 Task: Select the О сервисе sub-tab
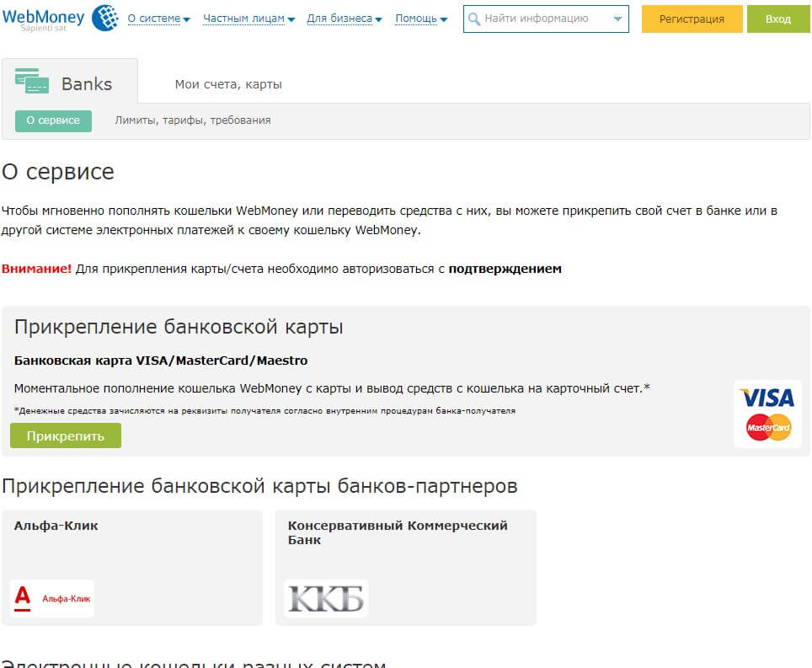(x=53, y=120)
